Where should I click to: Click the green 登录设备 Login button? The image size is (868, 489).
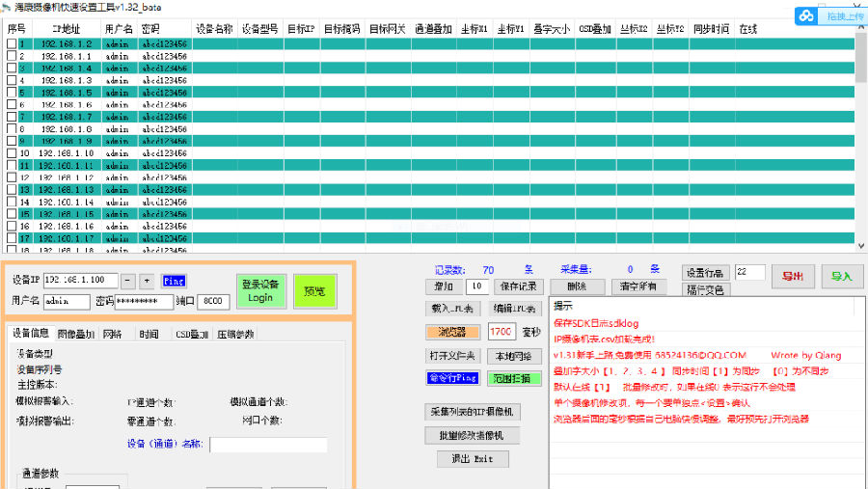click(260, 290)
